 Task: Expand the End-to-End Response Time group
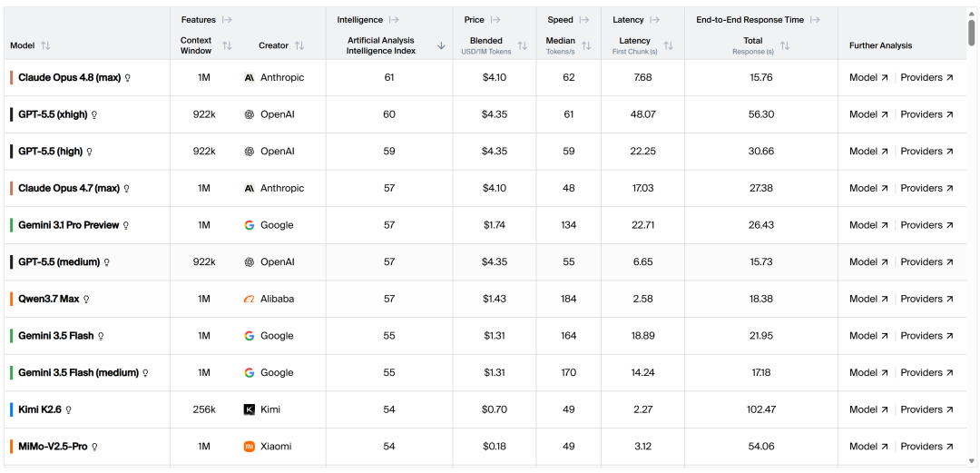(x=815, y=20)
